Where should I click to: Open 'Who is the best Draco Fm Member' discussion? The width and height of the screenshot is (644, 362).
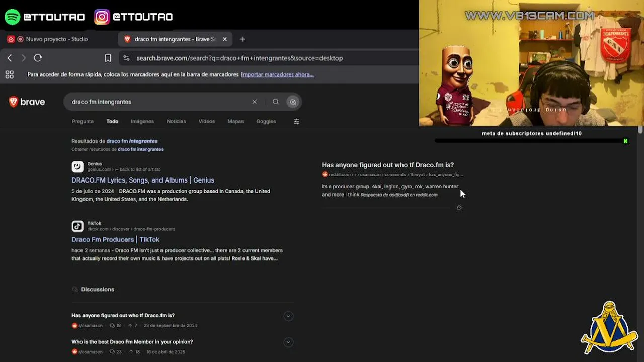(x=132, y=342)
